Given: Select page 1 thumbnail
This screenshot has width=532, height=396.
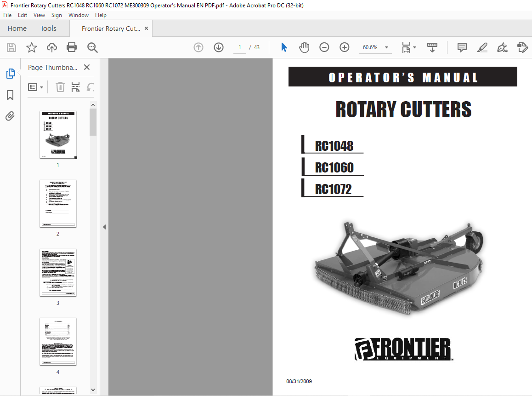Looking at the screenshot, I should [x=58, y=134].
